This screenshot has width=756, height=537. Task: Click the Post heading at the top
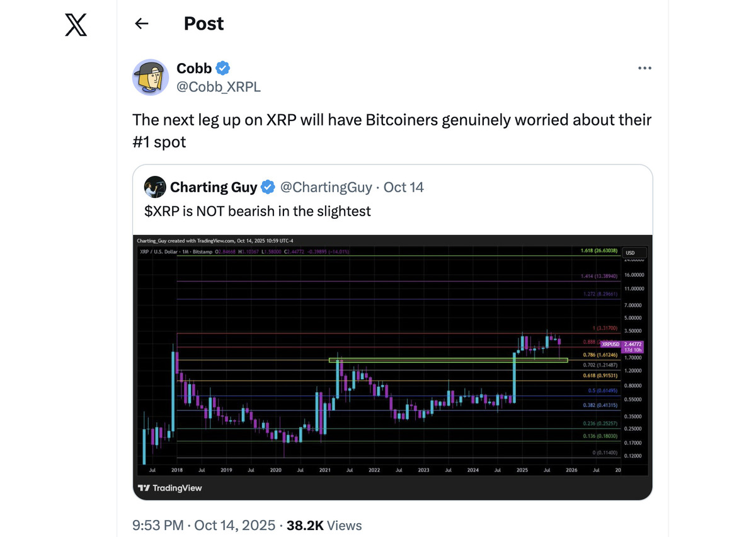[x=203, y=24]
